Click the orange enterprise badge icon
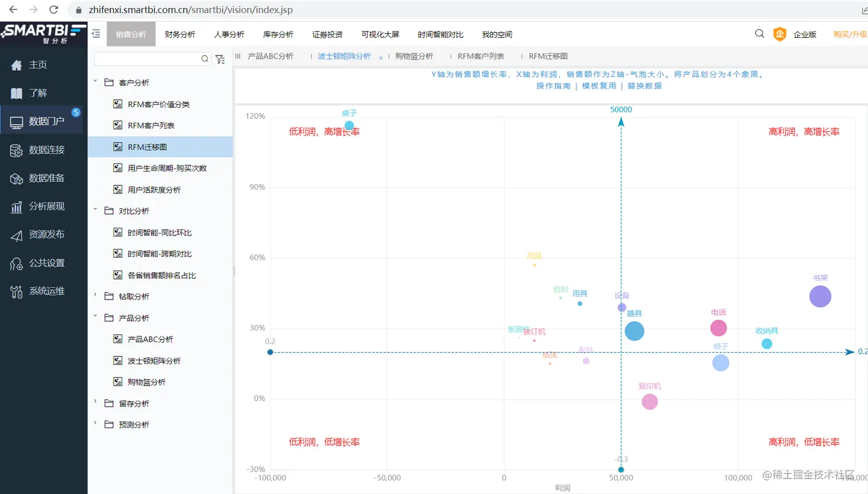Image resolution: width=868 pixels, height=494 pixels. pos(780,34)
